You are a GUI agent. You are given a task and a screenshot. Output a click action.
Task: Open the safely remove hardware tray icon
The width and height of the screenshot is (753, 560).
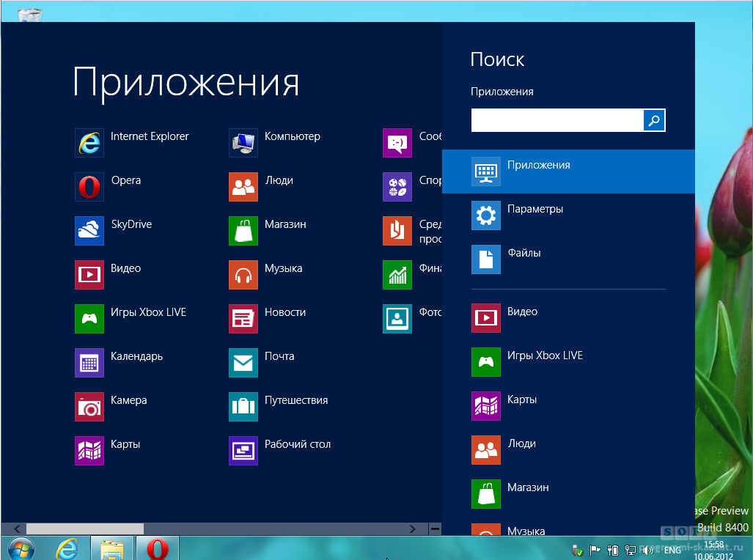(577, 550)
